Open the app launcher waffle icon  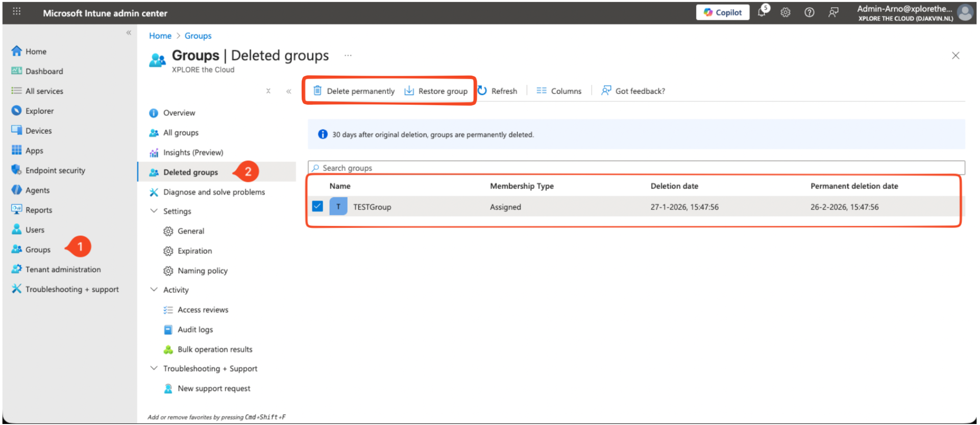[x=16, y=11]
